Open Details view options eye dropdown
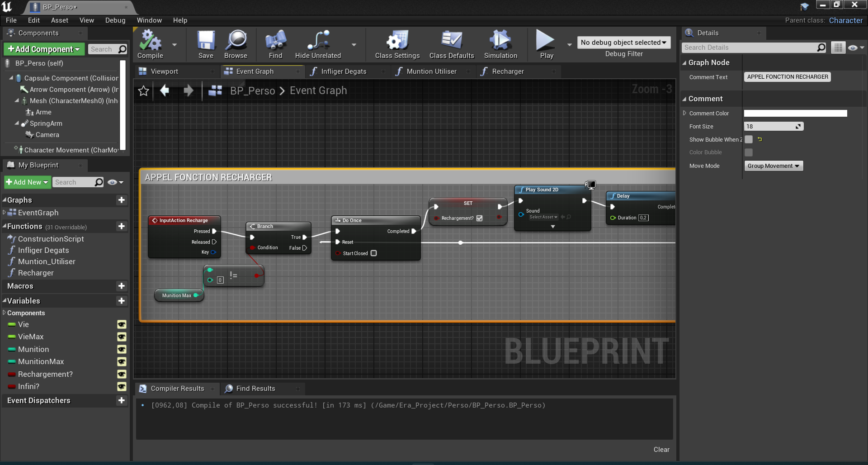The height and width of the screenshot is (465, 868). [856, 47]
